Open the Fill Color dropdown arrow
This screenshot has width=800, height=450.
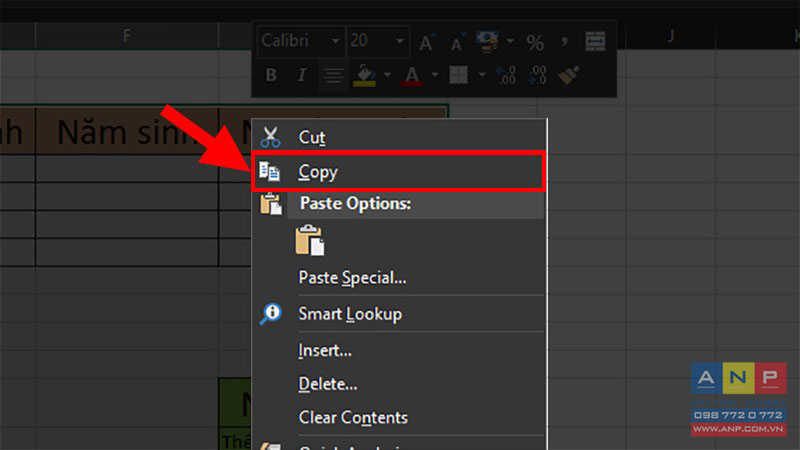click(x=387, y=75)
